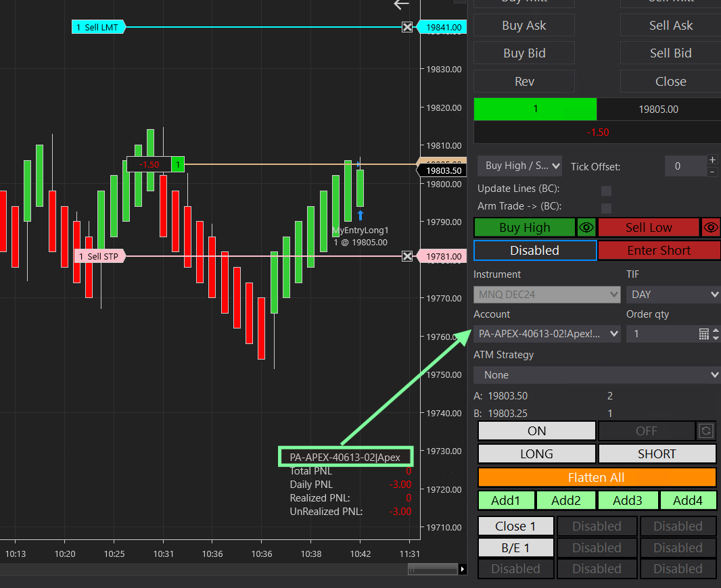Screen dimensions: 721x588
Task: Cancel the Sell STP order via X
Action: (407, 256)
